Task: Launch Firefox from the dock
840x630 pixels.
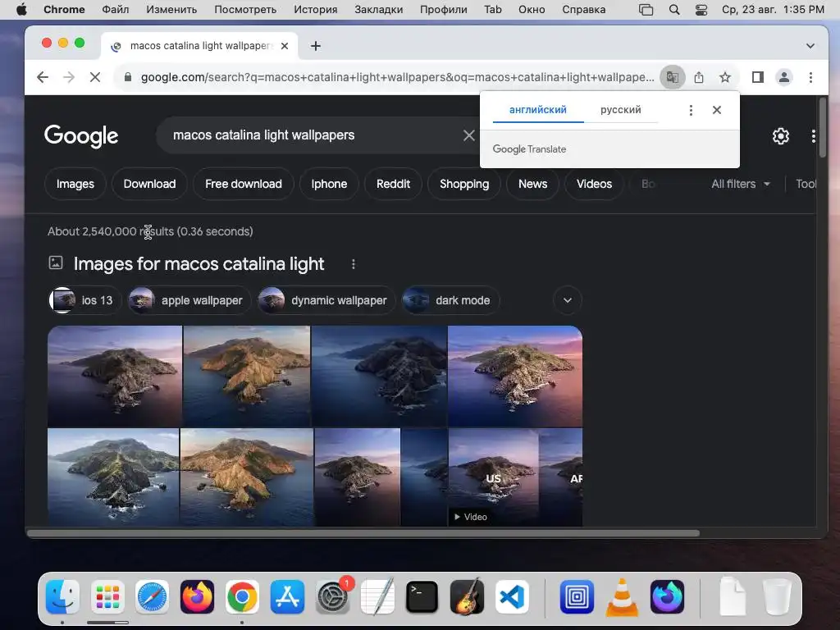Action: point(197,596)
